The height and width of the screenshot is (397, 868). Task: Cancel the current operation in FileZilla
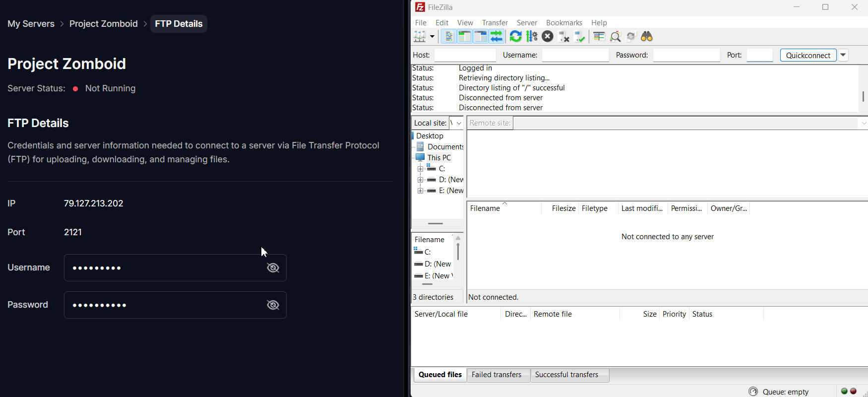coord(548,37)
